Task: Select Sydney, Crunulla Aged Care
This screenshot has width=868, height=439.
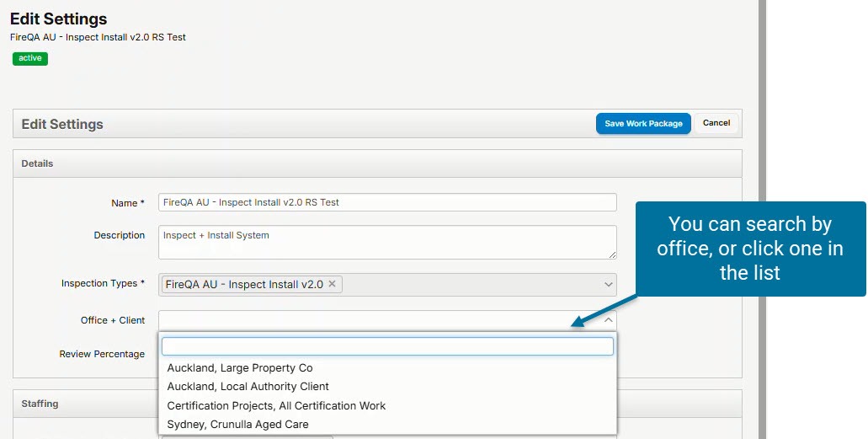Action: (237, 425)
